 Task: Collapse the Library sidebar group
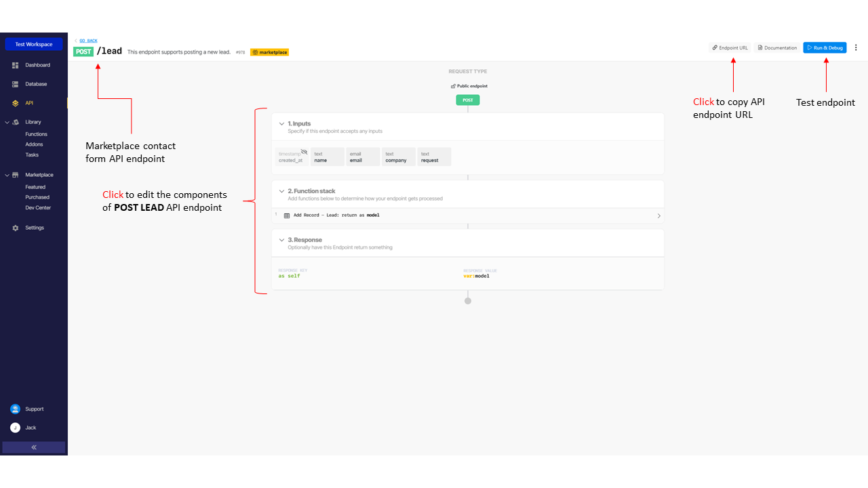(7, 122)
